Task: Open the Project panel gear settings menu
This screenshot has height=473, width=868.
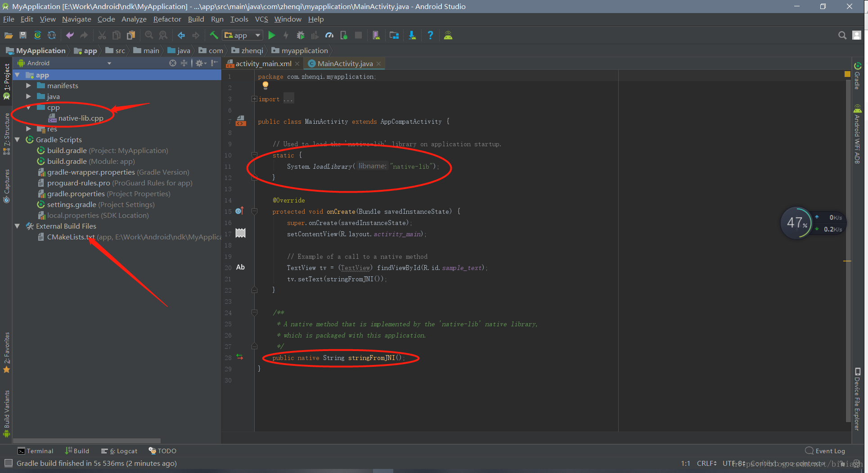Action: [x=200, y=63]
